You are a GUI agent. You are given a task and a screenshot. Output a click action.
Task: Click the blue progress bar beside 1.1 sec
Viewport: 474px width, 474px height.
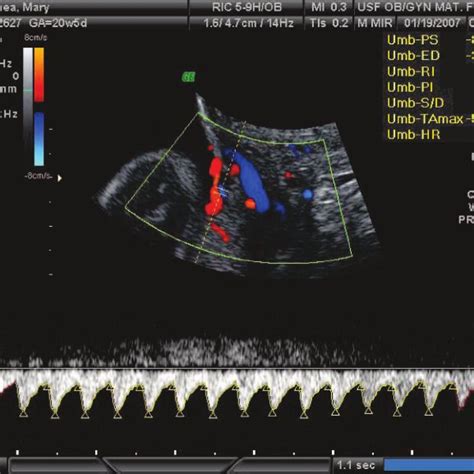pyautogui.click(x=429, y=465)
